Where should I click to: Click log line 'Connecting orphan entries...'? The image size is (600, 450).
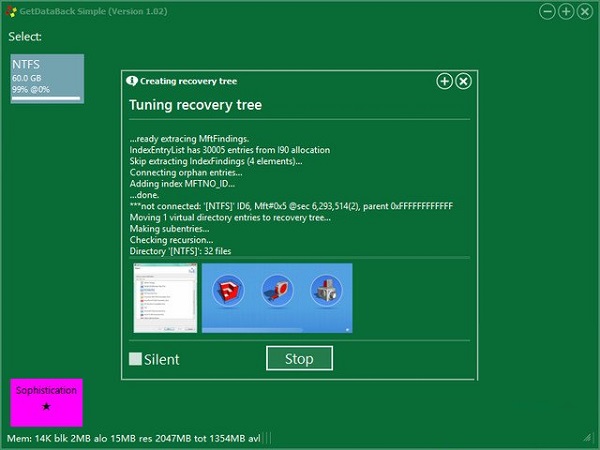click(x=186, y=173)
